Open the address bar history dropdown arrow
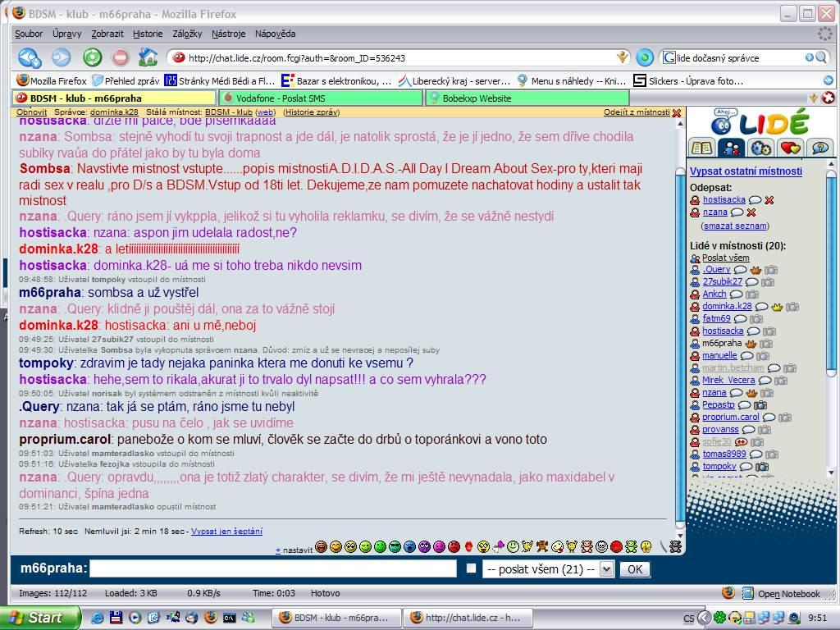 [x=622, y=57]
